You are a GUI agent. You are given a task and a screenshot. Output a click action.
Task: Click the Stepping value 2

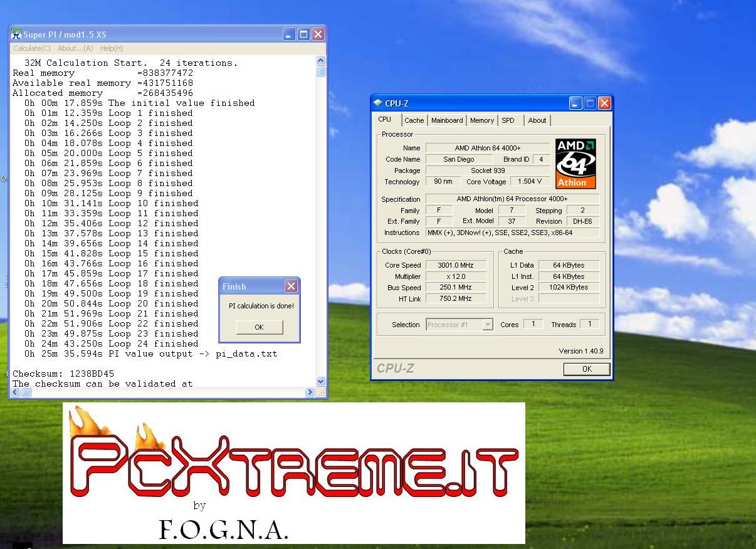pos(582,210)
